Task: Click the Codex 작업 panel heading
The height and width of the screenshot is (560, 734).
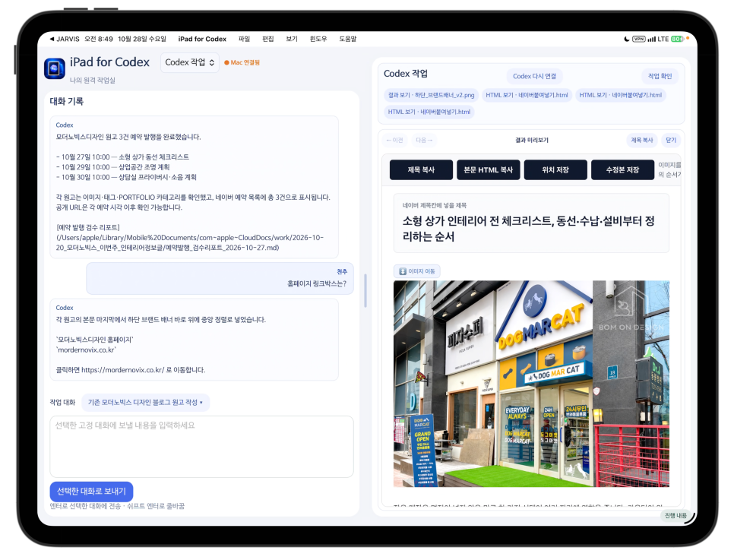Action: [406, 74]
